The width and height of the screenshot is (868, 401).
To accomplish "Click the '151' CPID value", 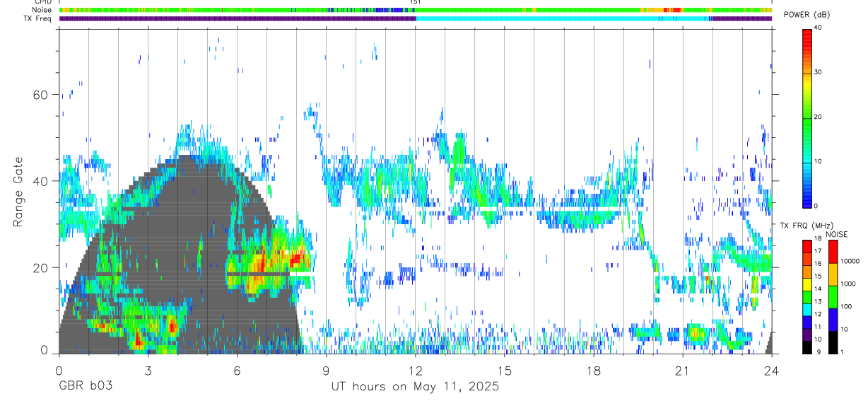I will tap(416, 3).
